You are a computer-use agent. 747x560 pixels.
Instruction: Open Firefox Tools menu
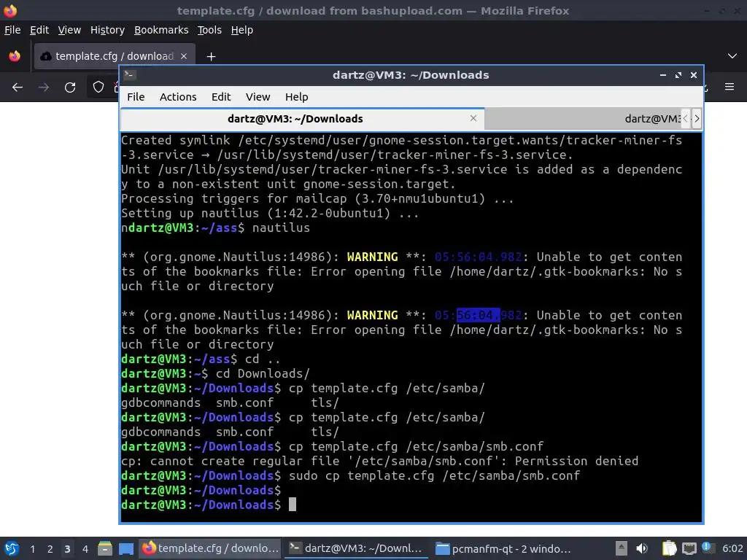click(209, 30)
